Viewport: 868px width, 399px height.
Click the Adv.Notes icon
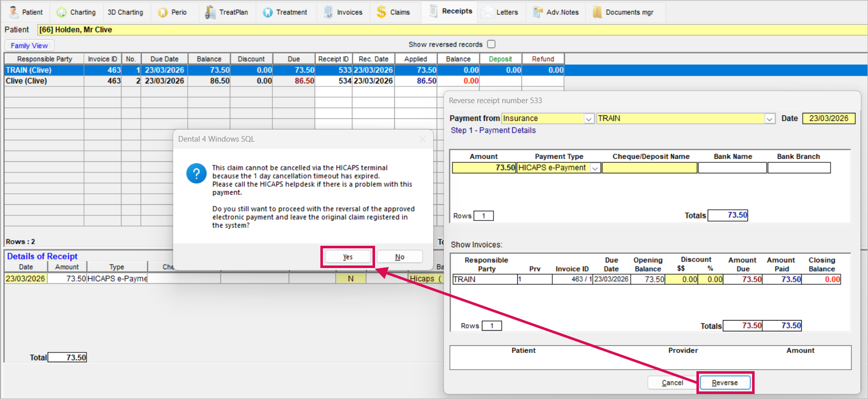tap(538, 12)
